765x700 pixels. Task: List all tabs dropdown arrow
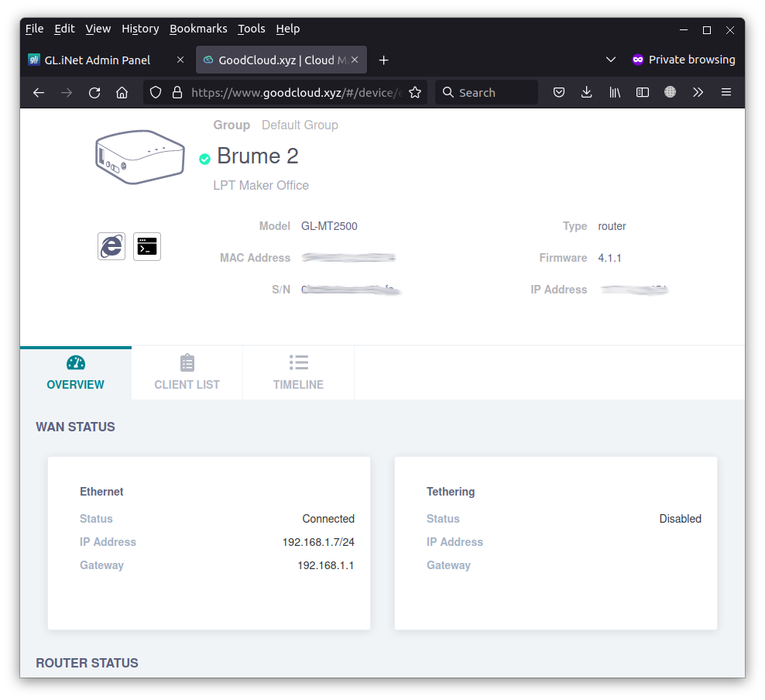coord(610,60)
